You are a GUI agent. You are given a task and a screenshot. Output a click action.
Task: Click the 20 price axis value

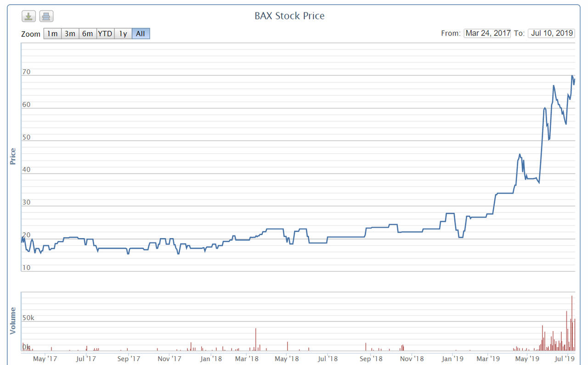click(x=26, y=235)
